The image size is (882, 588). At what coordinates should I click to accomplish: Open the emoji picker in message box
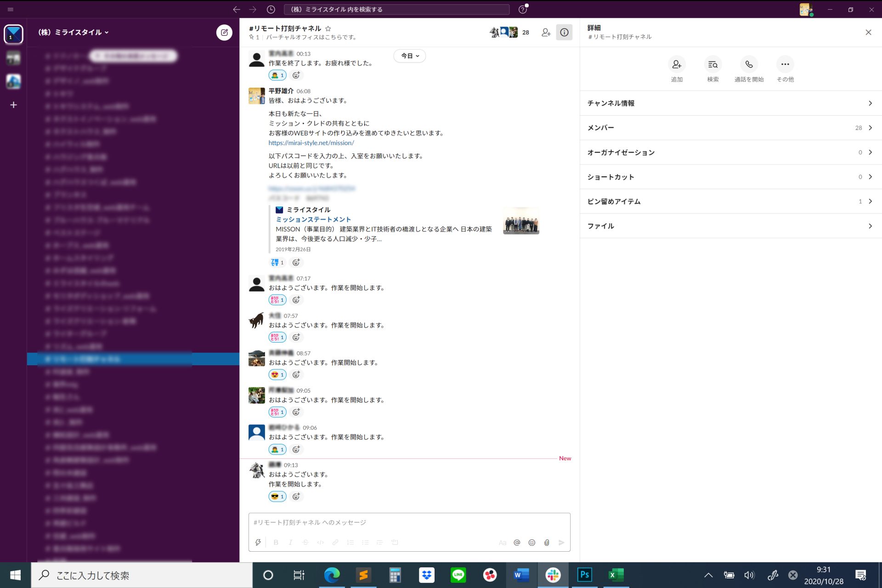[x=532, y=543]
